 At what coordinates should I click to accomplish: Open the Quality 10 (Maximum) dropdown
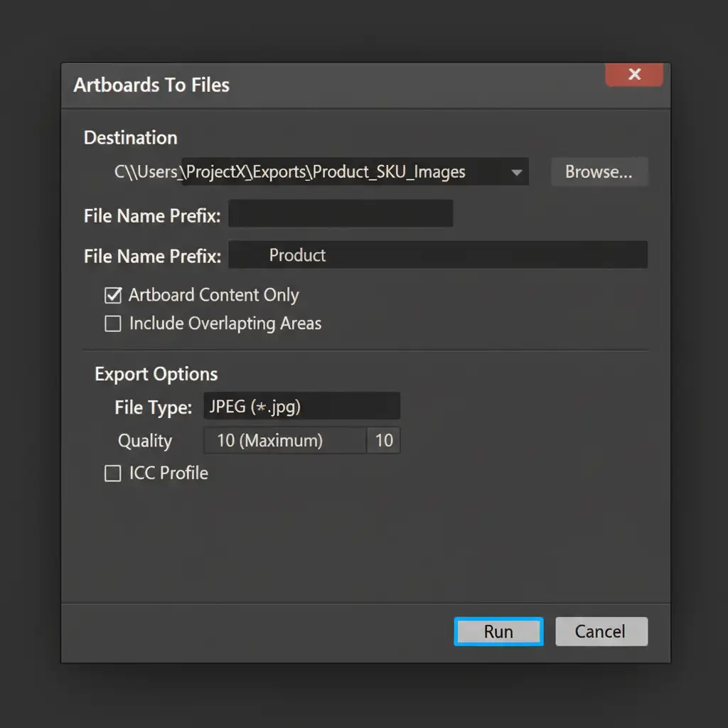pyautogui.click(x=285, y=440)
